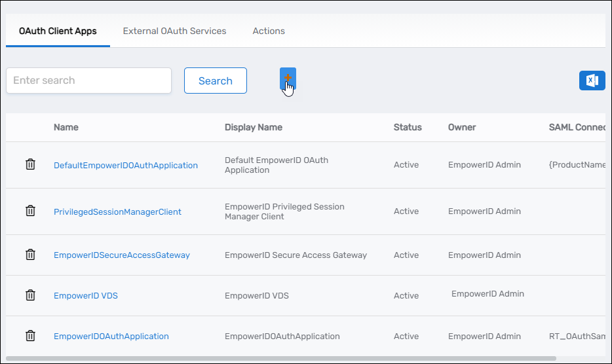
Task: Click EmpowerID Admin owner in PrivilegedSessionManagerClient row
Action: (x=484, y=211)
